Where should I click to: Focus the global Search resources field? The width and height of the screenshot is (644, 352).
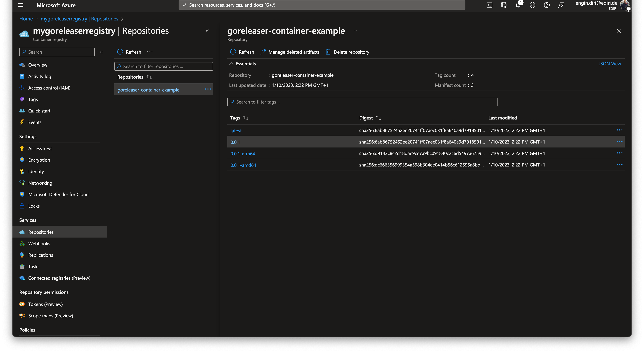tap(322, 5)
